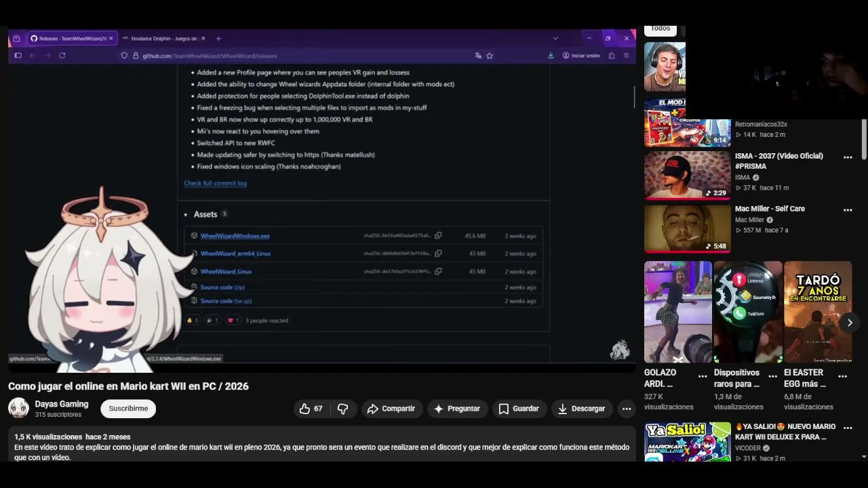Open options for El EASTER EGG Short
Image resolution: width=868 pixels, height=488 pixels.
tap(842, 376)
